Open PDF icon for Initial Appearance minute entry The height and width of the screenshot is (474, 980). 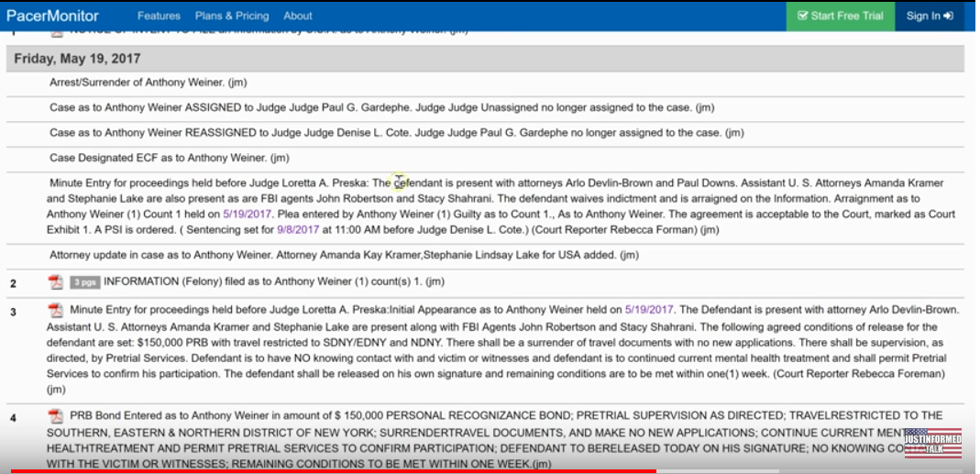56,311
